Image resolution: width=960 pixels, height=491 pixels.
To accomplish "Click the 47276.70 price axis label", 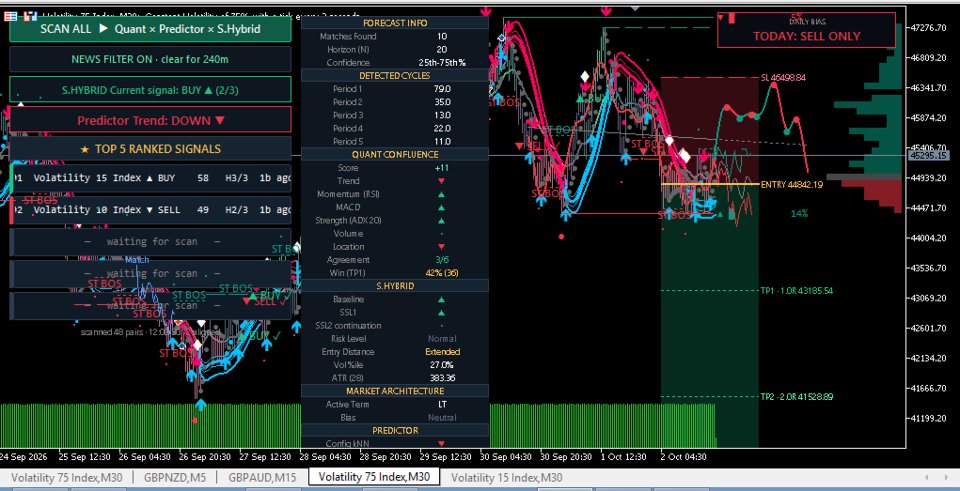I will coord(928,28).
